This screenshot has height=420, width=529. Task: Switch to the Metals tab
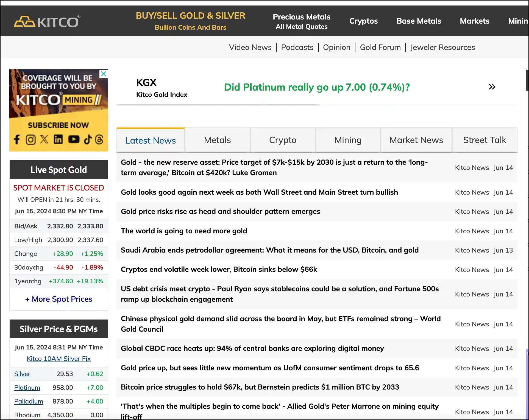pyautogui.click(x=217, y=140)
